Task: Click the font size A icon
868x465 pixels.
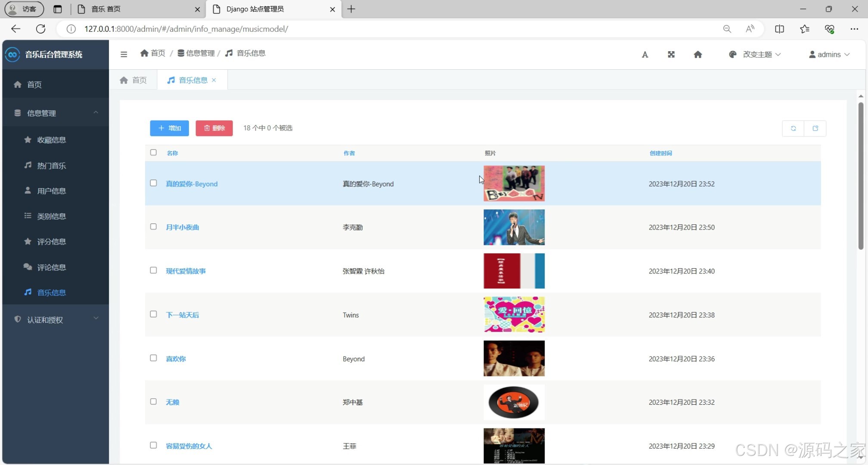Action: tap(645, 54)
